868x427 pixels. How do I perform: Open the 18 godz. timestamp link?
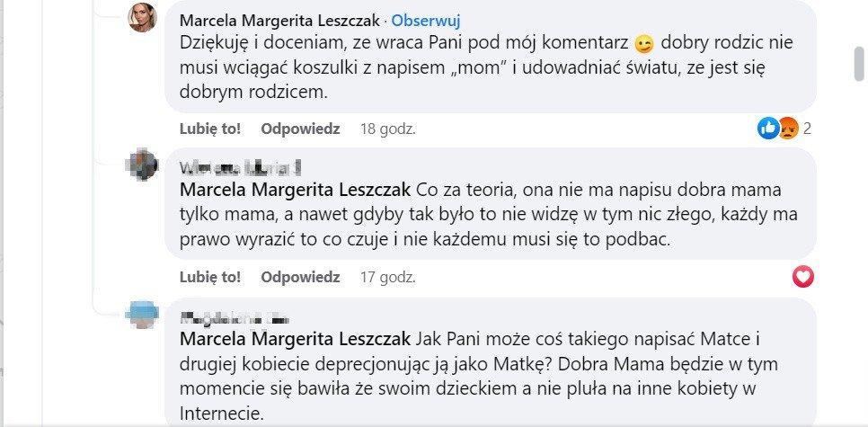click(x=387, y=129)
